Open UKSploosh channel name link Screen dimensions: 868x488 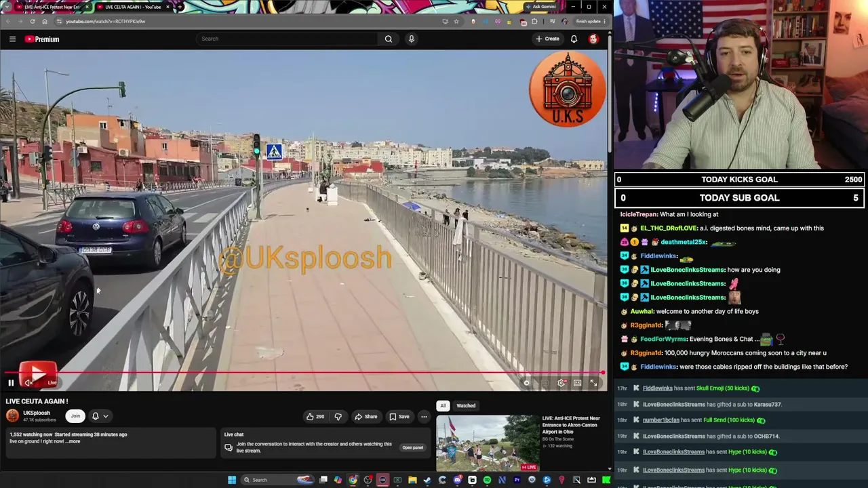pos(37,413)
